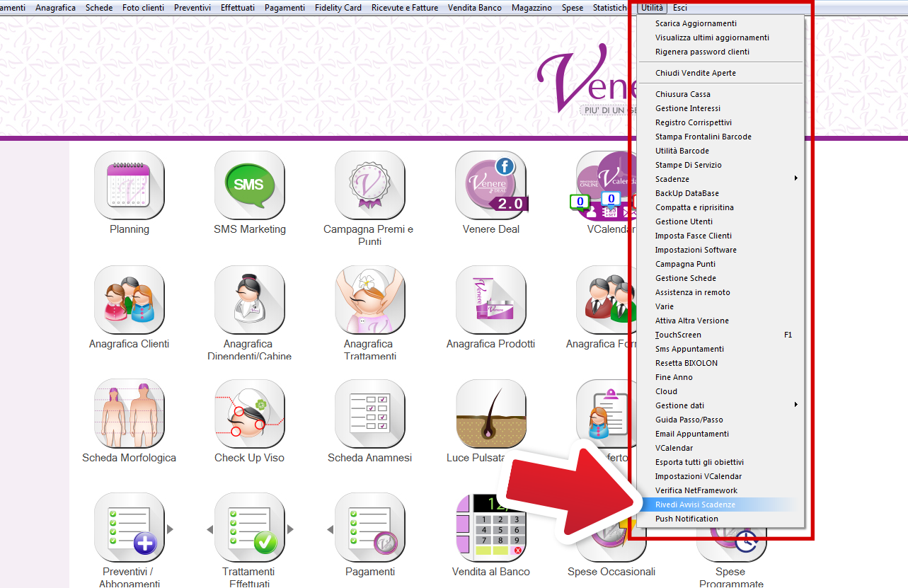Image resolution: width=908 pixels, height=588 pixels.
Task: Open the Vendita Banco menu
Action: pyautogui.click(x=475, y=8)
